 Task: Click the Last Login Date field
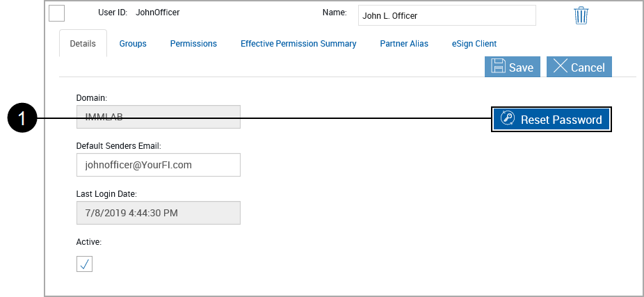[158, 213]
